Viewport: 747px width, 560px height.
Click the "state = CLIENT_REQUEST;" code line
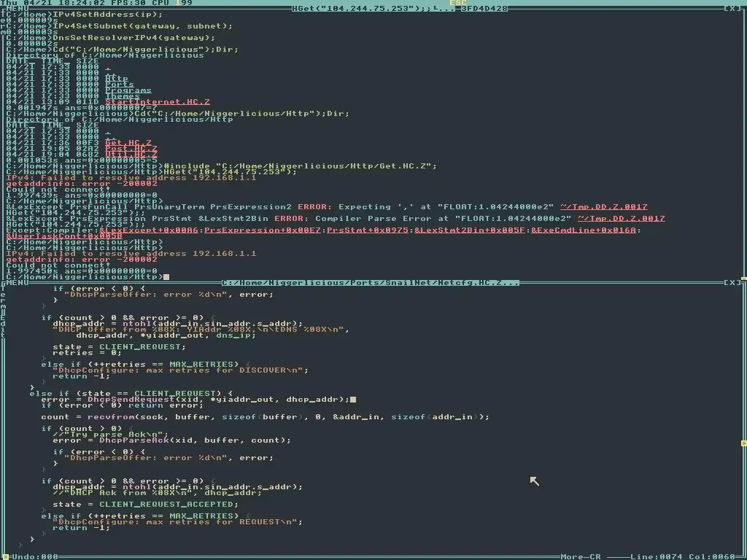119,347
